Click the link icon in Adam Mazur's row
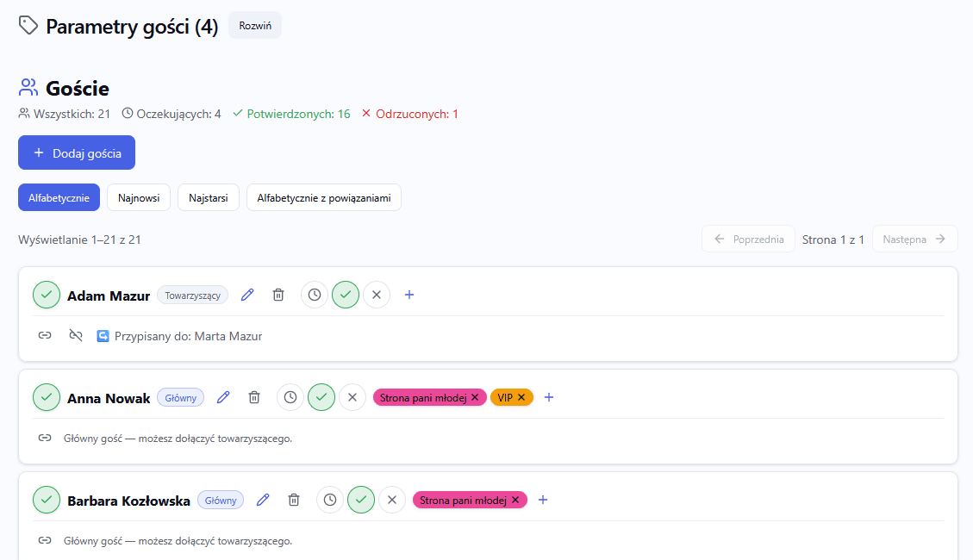This screenshot has width=973, height=560. pos(45,335)
